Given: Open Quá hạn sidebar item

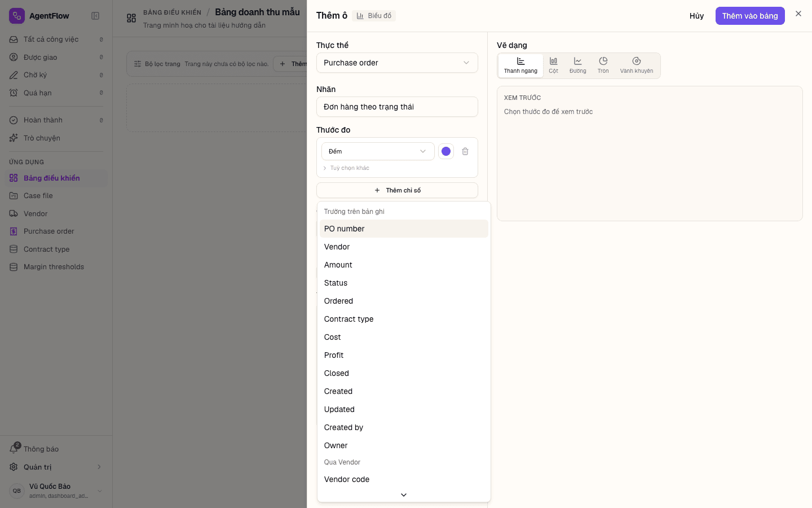Looking at the screenshot, I should pos(56,93).
